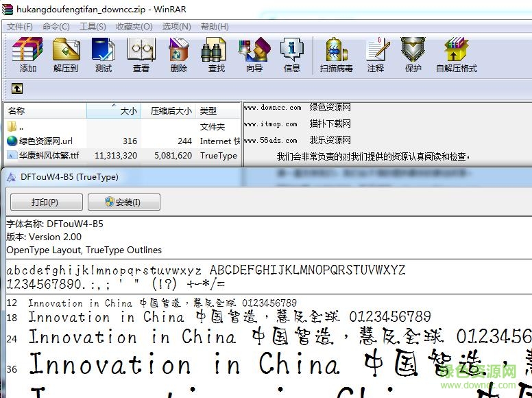Open the 帮助(H) menu
Image resolution: width=532 pixels, height=398 pixels.
(x=215, y=27)
